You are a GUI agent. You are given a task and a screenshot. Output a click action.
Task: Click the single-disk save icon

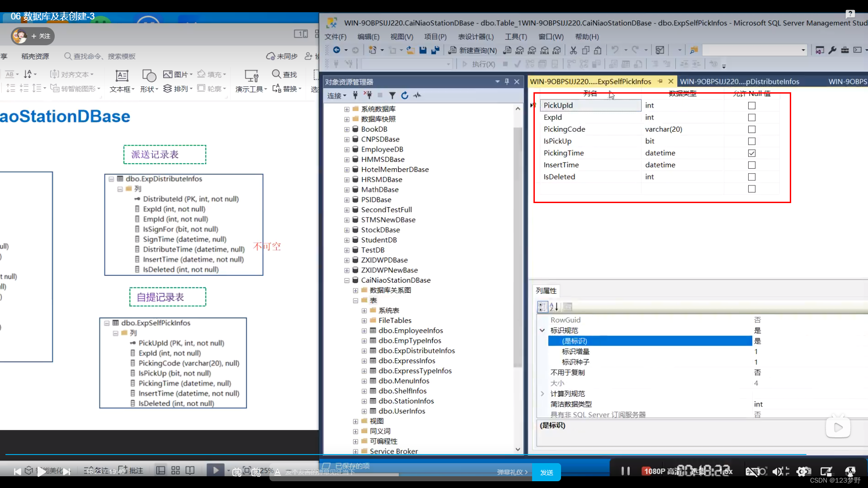[x=423, y=50]
